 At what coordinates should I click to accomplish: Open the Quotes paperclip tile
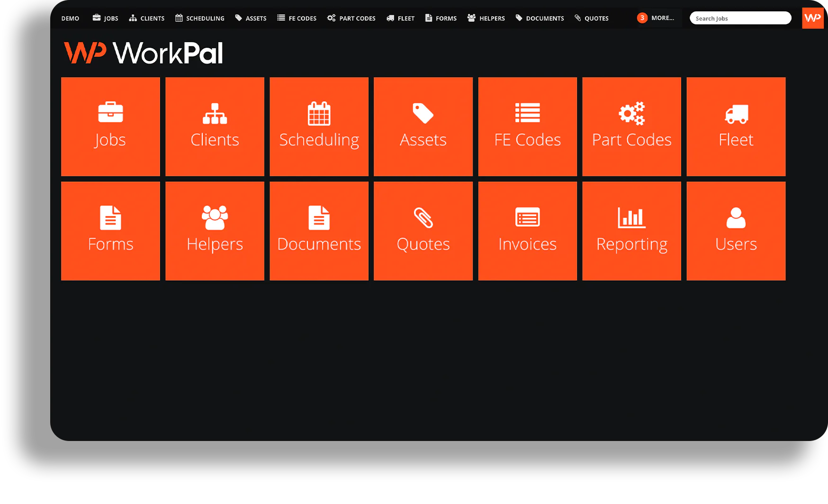[423, 231]
